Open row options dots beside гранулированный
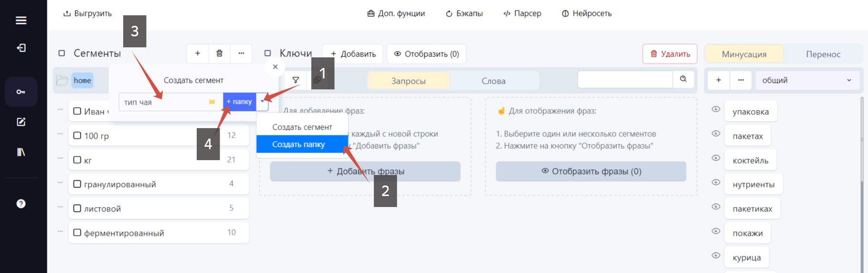 (60, 183)
